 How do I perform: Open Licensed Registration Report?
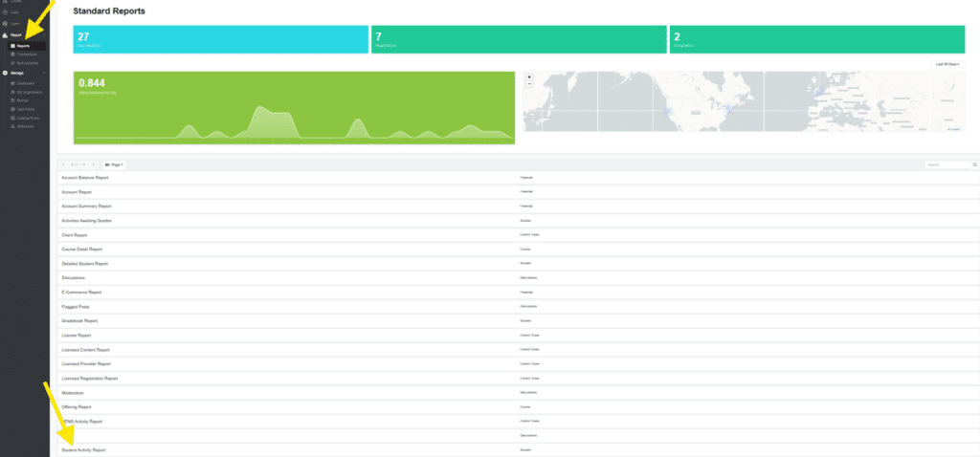(x=518, y=379)
